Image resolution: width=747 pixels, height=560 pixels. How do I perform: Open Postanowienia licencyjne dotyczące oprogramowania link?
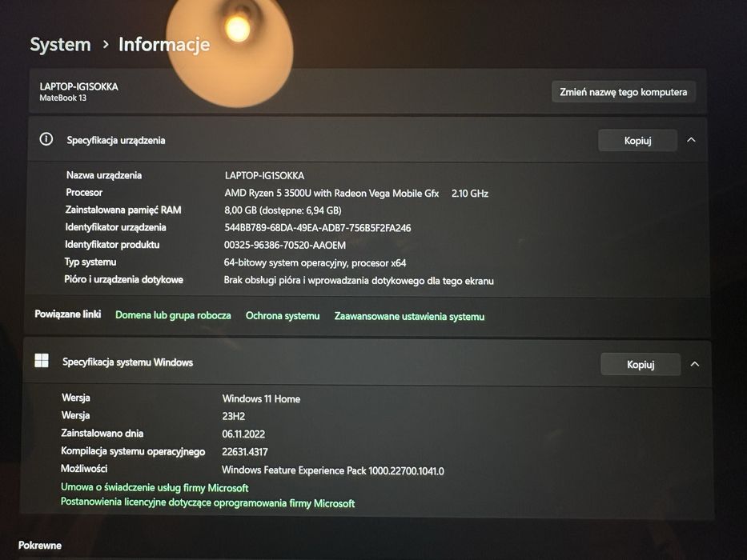tap(207, 503)
